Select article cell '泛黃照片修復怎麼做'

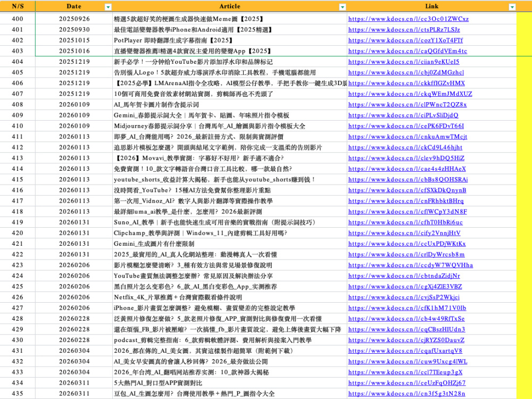pos(230,319)
